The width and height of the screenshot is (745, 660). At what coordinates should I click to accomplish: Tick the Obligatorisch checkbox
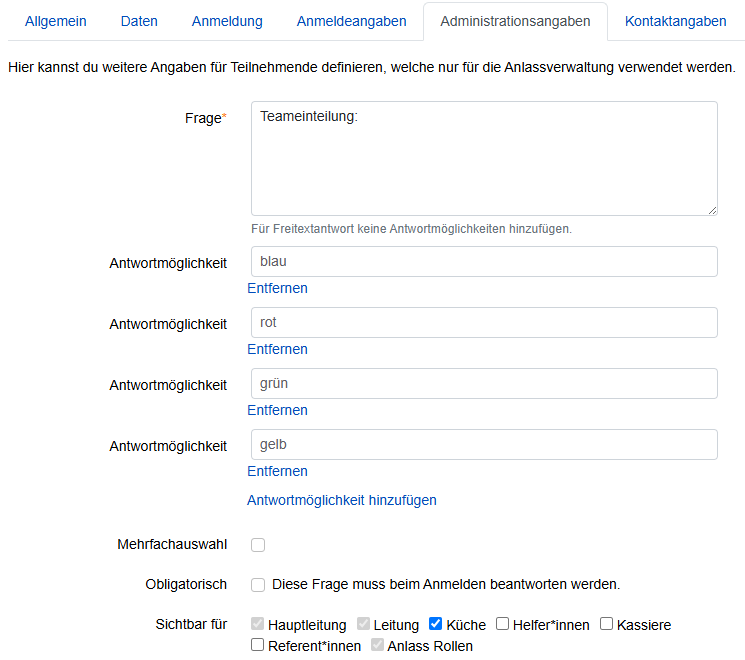(258, 584)
